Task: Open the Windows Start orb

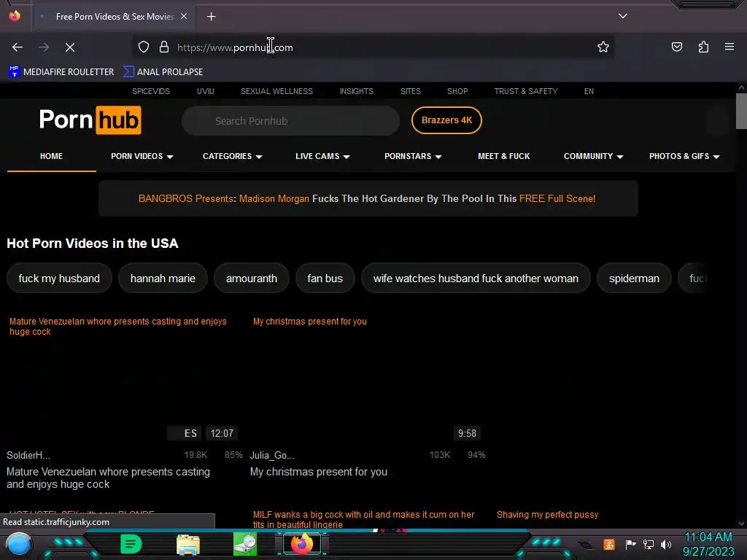Action: click(x=18, y=544)
